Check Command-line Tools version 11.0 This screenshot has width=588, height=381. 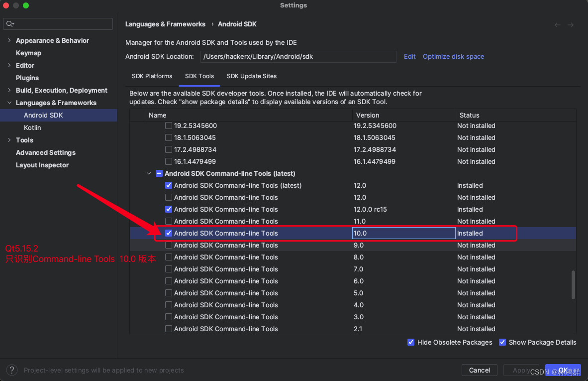coord(169,221)
